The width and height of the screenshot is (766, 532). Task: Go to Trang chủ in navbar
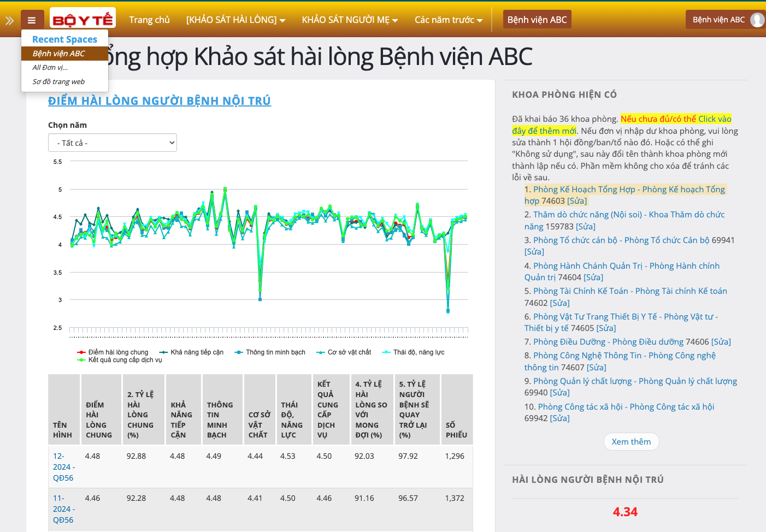[149, 20]
